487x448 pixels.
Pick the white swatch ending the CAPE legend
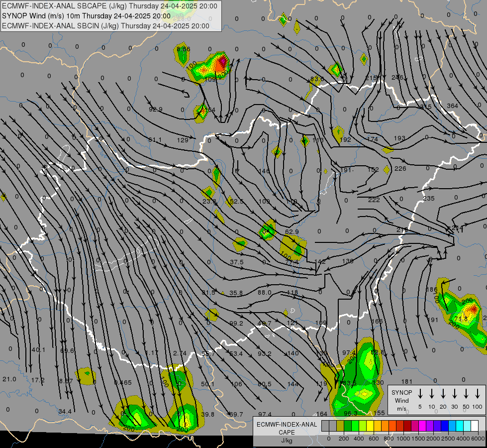click(475, 426)
